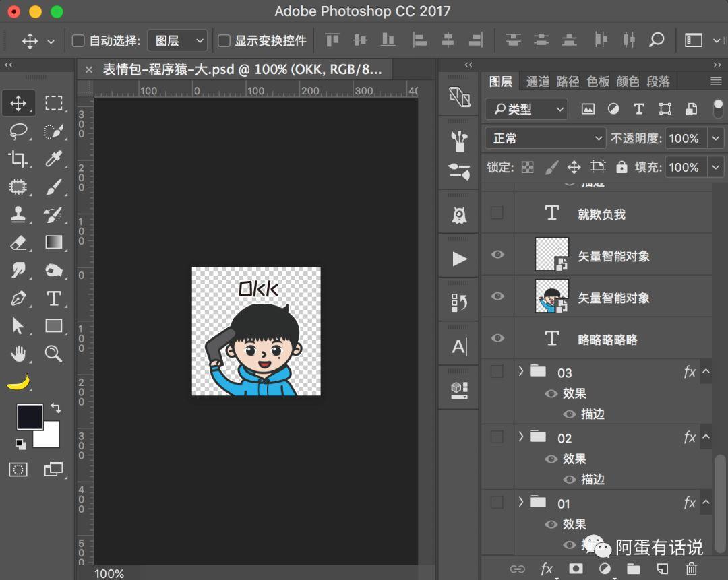
Task: Open the background color picker
Action: pyautogui.click(x=50, y=438)
